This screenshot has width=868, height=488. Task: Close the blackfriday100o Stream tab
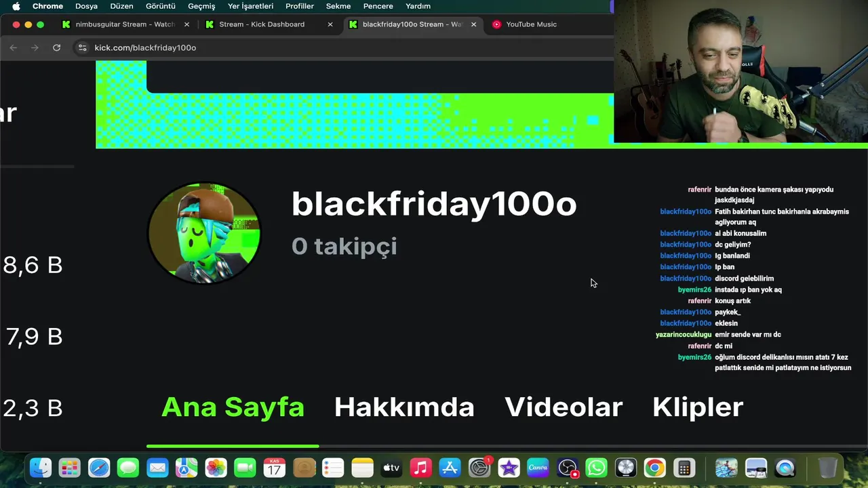(x=473, y=24)
